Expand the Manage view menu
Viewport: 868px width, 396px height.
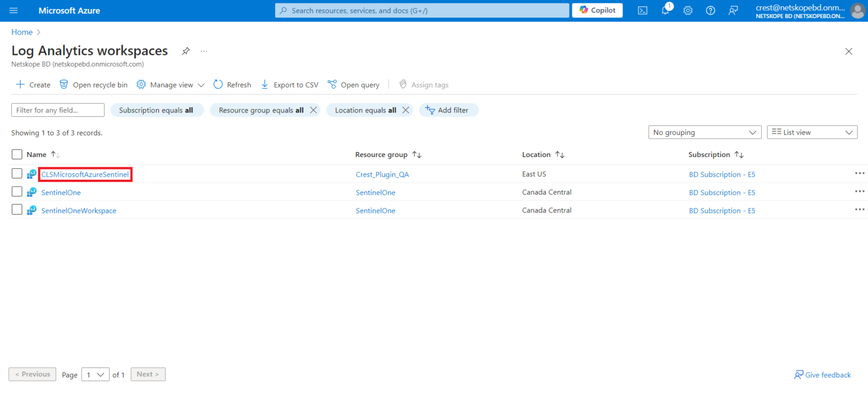coord(170,84)
